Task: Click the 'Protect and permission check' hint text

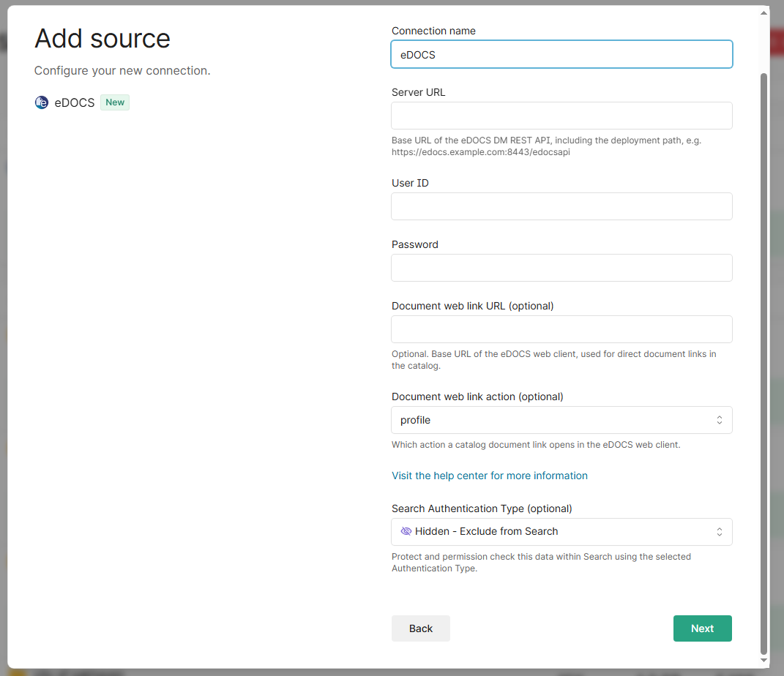Action: click(541, 562)
